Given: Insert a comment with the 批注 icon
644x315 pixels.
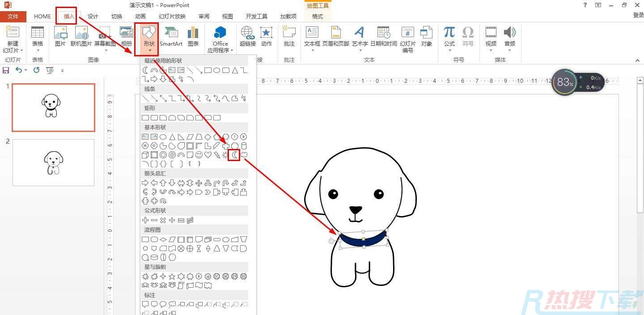Looking at the screenshot, I should [289, 36].
